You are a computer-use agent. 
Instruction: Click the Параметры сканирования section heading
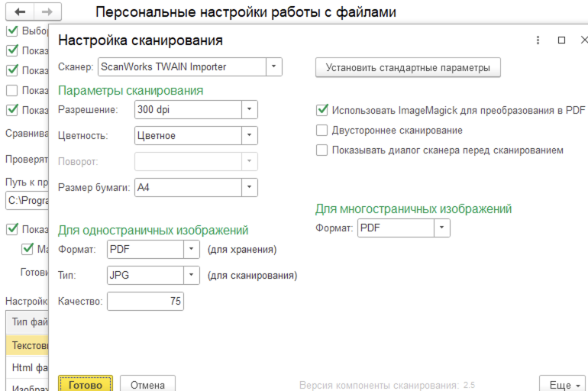[x=131, y=90]
